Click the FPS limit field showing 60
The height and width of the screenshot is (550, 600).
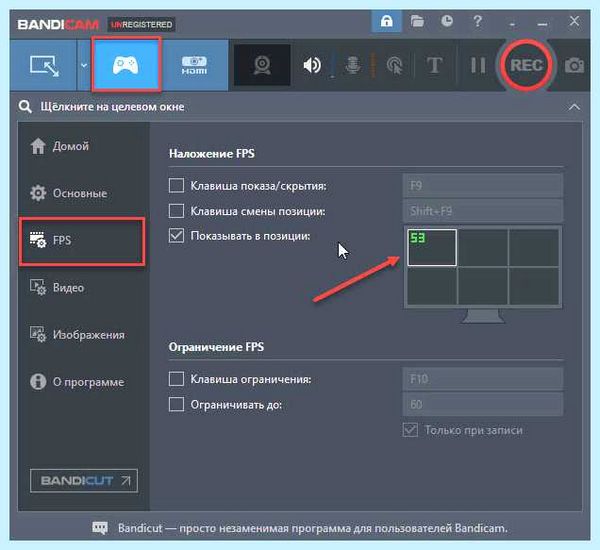483,404
